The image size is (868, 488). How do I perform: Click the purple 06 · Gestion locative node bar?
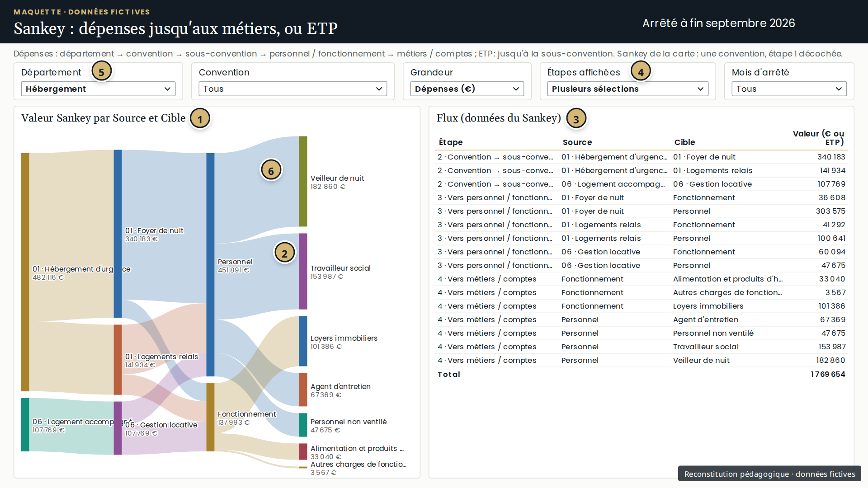(118, 428)
